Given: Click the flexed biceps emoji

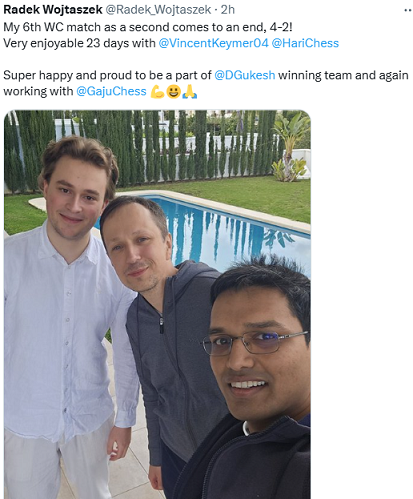Looking at the screenshot, I should pyautogui.click(x=157, y=92).
